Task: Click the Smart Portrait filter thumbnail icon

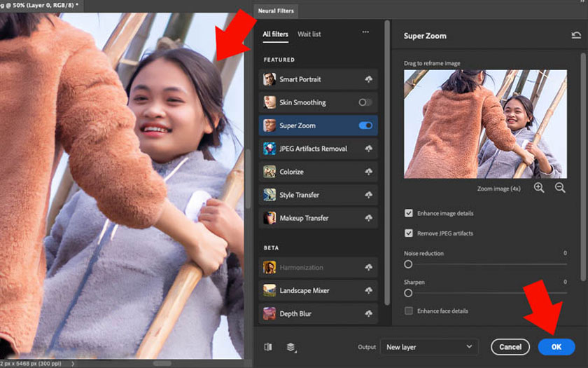Action: [269, 79]
